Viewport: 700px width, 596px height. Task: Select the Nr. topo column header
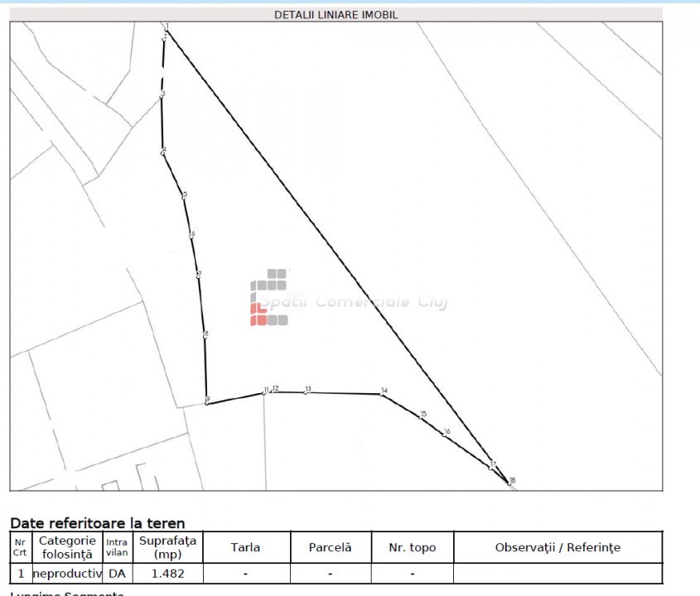pos(412,547)
